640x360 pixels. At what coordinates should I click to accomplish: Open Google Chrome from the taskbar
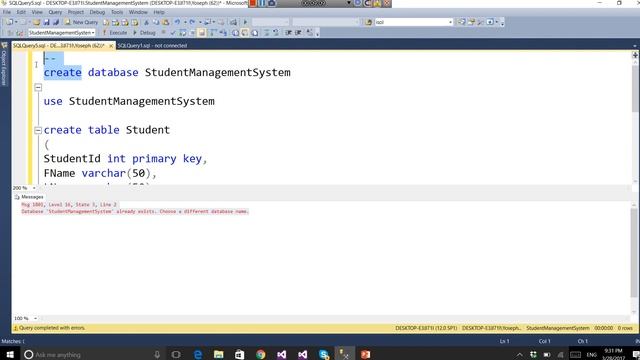coord(260,354)
